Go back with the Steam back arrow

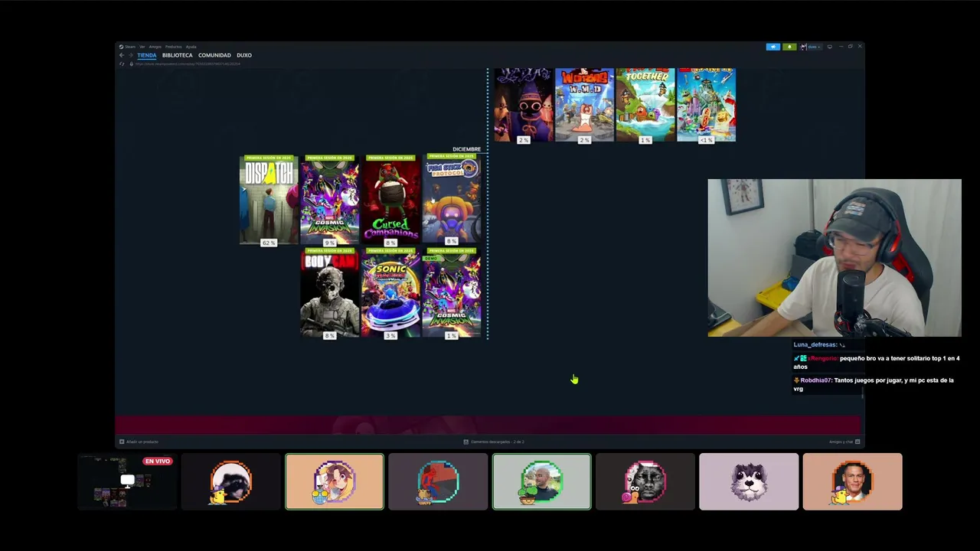[x=122, y=55]
